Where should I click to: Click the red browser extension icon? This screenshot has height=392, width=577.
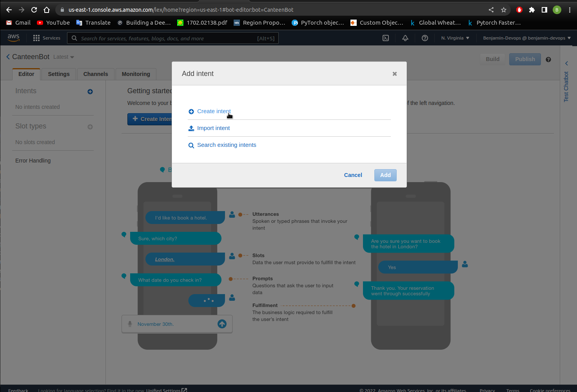[x=519, y=10]
